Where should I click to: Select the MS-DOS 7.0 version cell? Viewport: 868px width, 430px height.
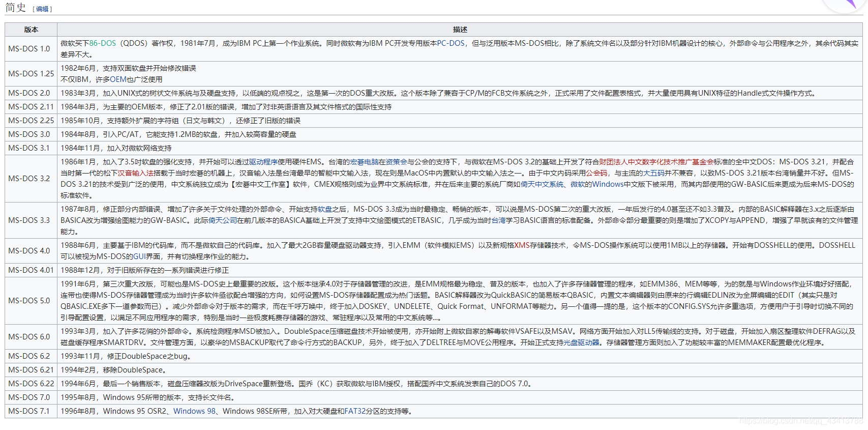pos(31,397)
